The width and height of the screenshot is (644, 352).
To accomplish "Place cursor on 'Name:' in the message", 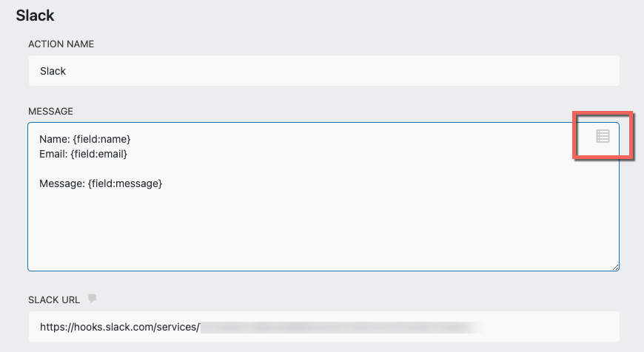I will [54, 139].
